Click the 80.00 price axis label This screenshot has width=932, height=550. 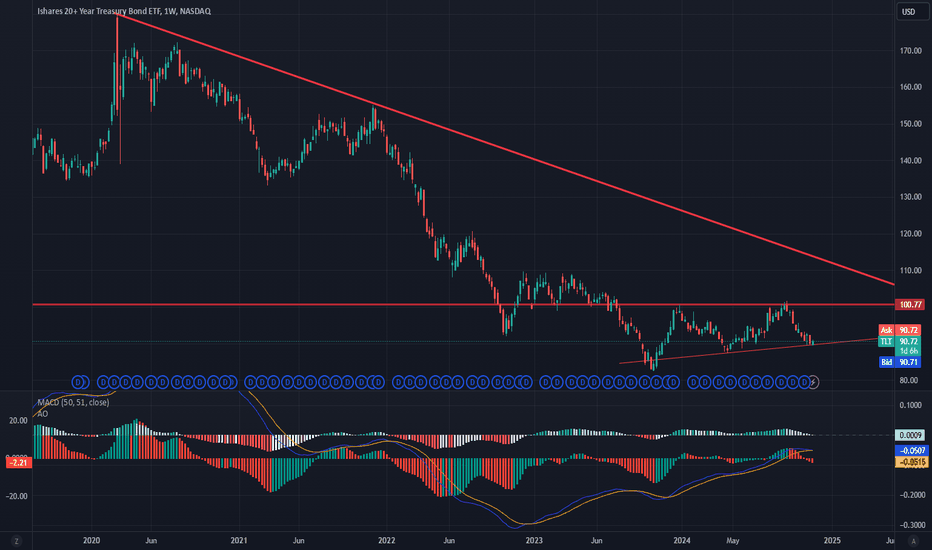pos(910,381)
